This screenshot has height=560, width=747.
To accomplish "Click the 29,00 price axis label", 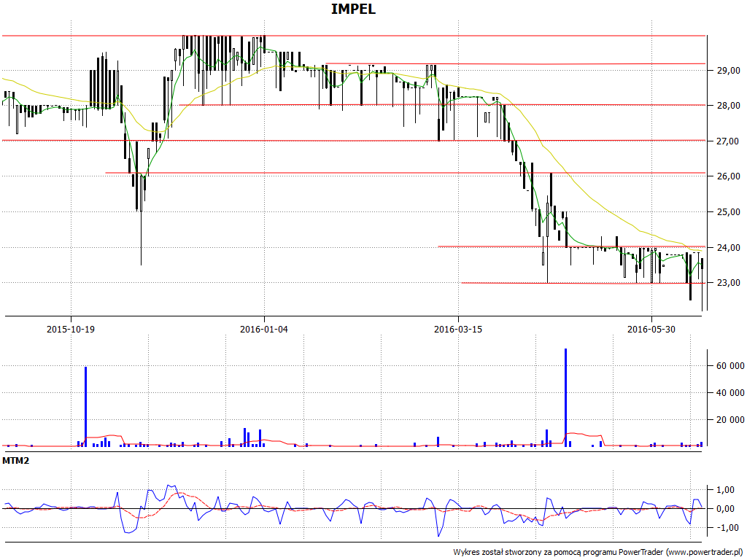I will 728,71.
